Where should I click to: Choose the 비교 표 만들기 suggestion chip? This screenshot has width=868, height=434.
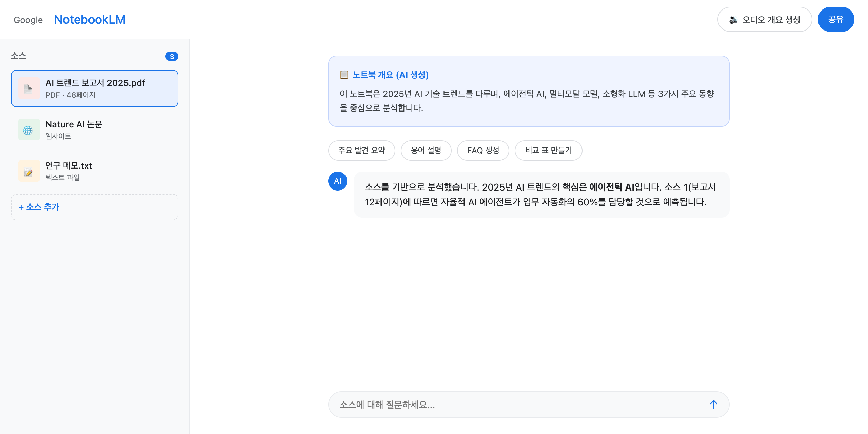click(549, 150)
